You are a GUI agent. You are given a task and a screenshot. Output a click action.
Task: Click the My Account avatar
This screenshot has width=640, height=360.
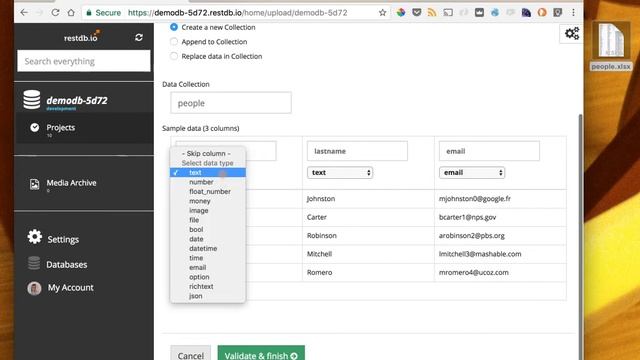click(x=34, y=288)
